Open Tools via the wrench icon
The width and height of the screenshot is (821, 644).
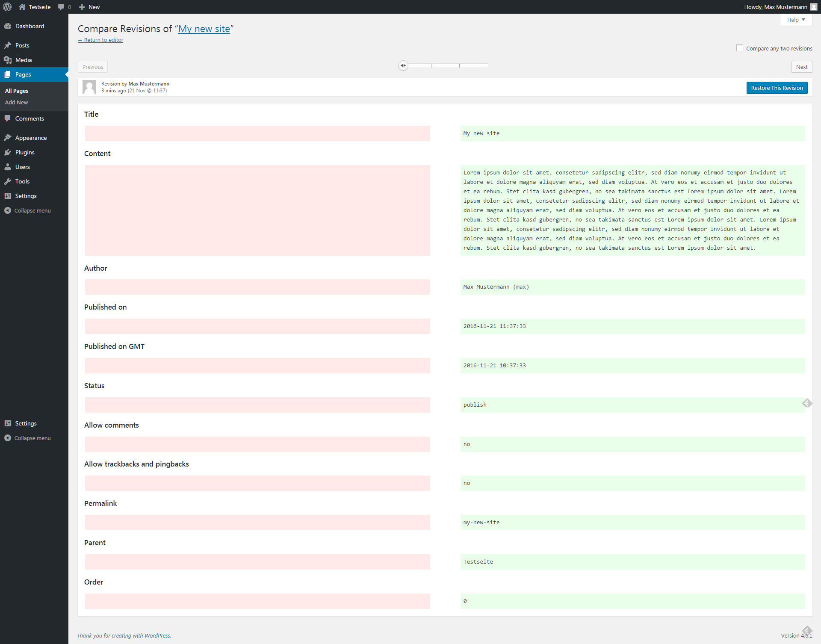click(8, 181)
